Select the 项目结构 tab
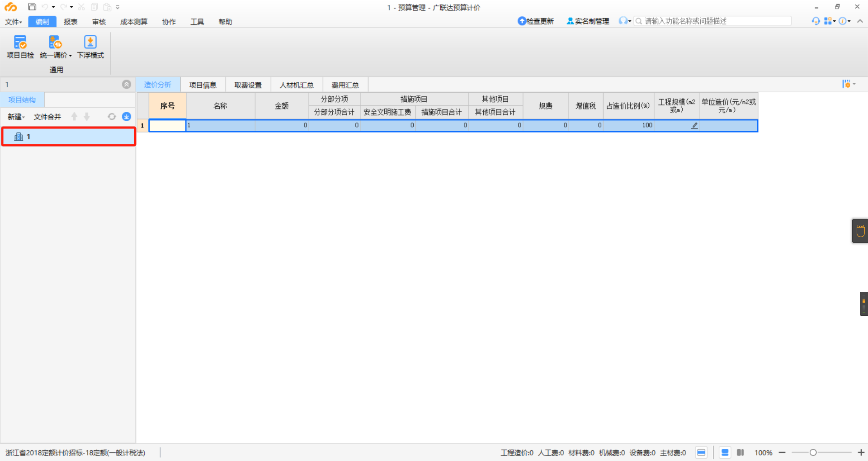 (22, 100)
